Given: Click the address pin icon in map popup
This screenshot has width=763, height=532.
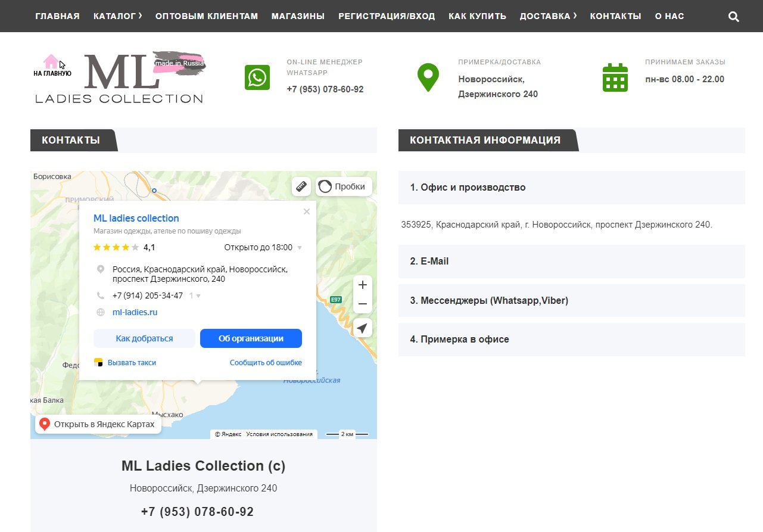Looking at the screenshot, I should [x=101, y=270].
